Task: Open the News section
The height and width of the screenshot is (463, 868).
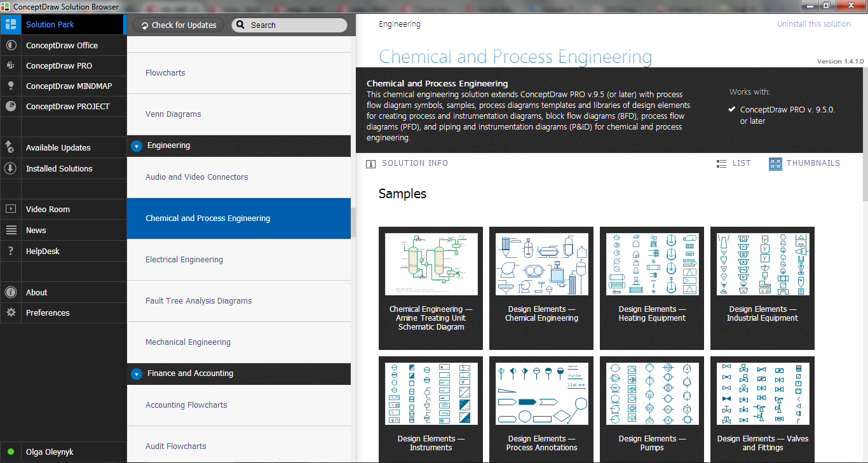Action: click(x=36, y=230)
